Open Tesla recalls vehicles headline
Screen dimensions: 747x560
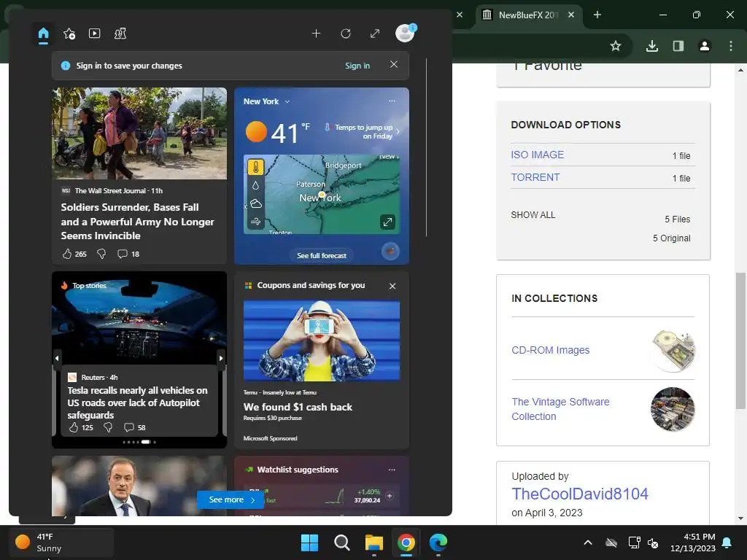tap(137, 402)
